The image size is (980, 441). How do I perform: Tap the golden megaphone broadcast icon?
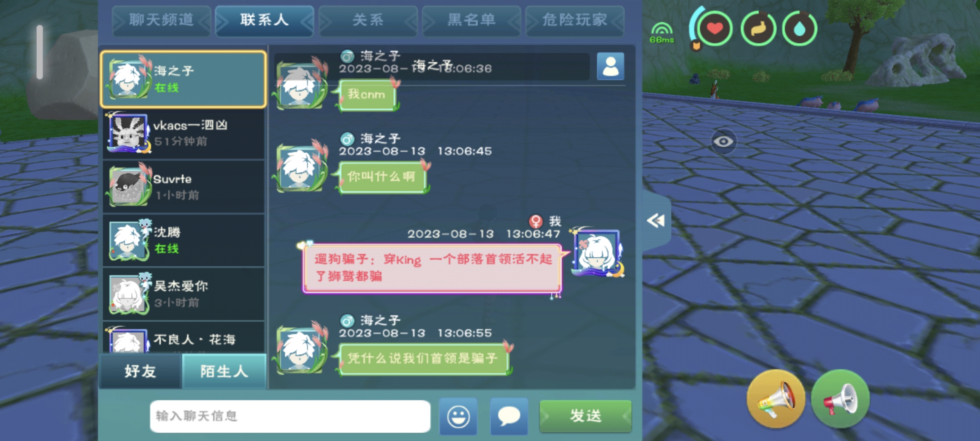pyautogui.click(x=775, y=399)
